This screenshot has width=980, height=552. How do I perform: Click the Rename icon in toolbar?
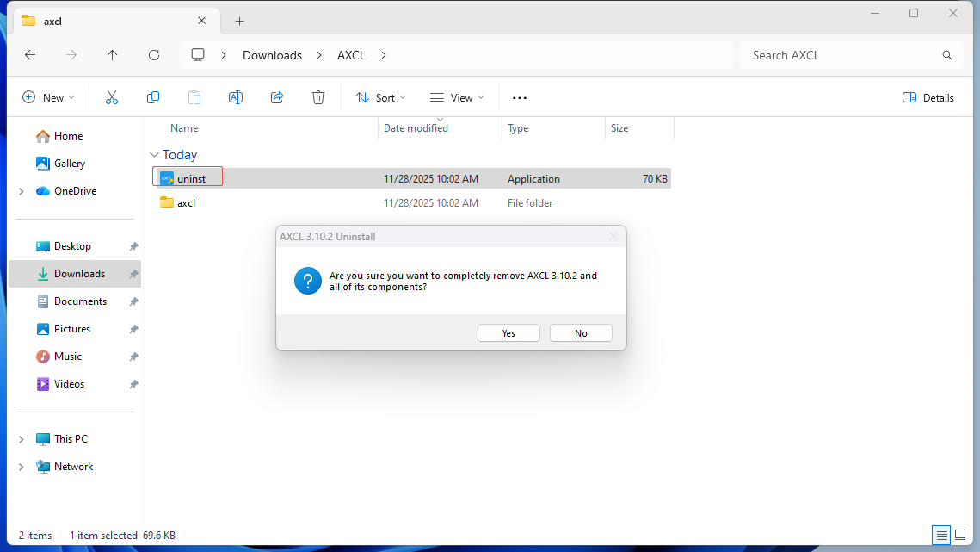click(x=236, y=97)
